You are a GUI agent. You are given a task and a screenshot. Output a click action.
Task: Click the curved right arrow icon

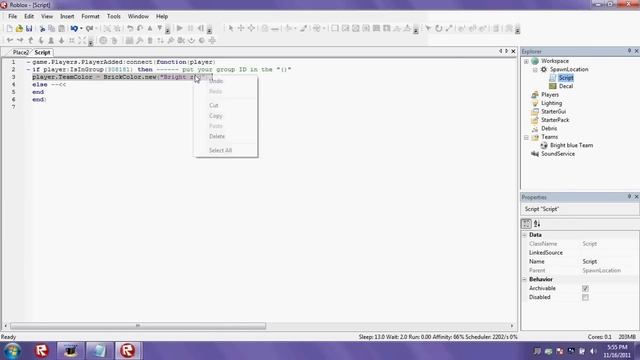click(140, 29)
